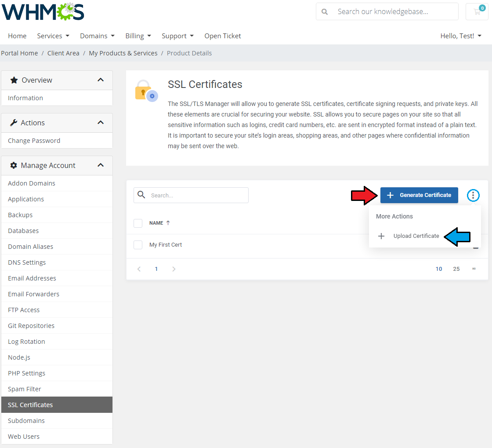Click the Actions wrench icon
Image resolution: width=492 pixels, height=448 pixels.
click(14, 123)
